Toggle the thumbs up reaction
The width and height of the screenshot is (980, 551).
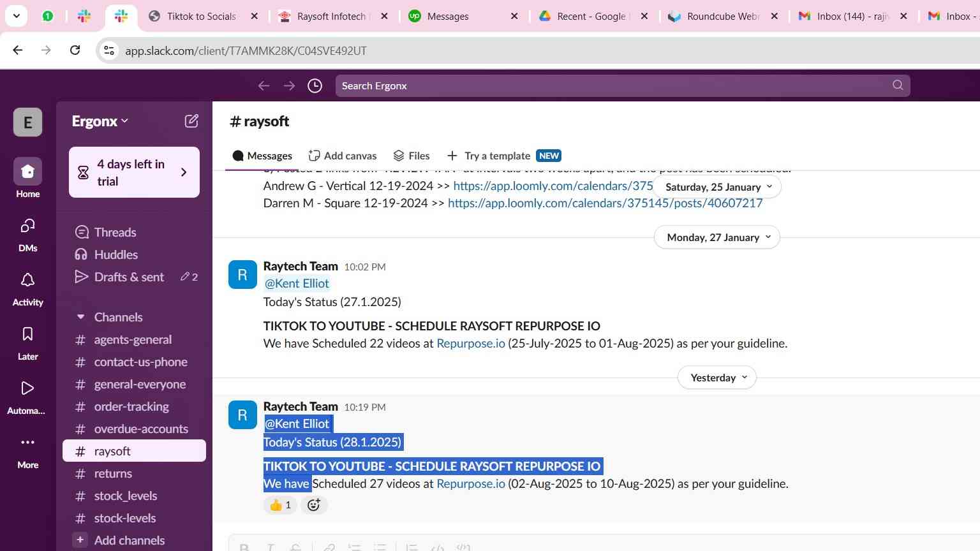[280, 505]
